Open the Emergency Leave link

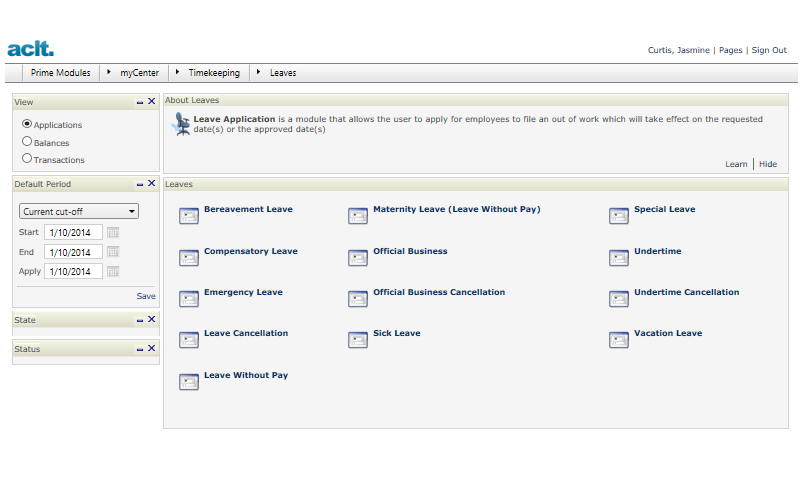pos(243,292)
